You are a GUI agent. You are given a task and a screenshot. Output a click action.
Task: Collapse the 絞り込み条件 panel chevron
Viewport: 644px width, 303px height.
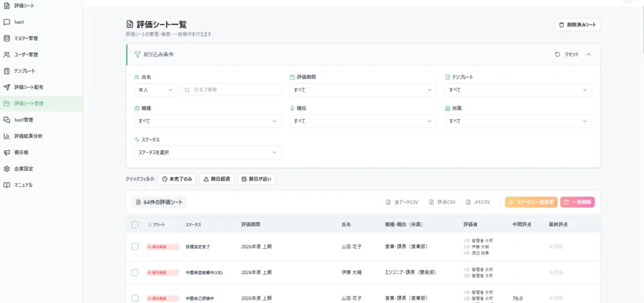(x=589, y=54)
